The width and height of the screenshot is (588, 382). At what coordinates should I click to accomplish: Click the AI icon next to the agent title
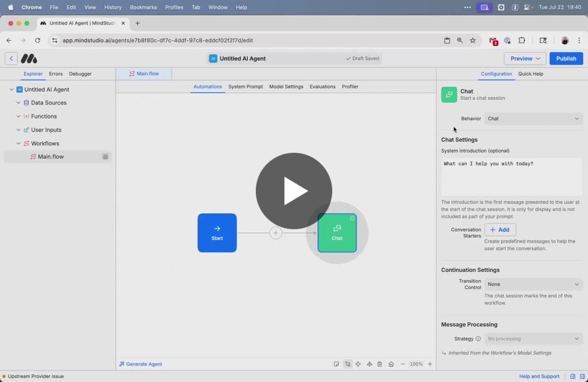tap(213, 58)
